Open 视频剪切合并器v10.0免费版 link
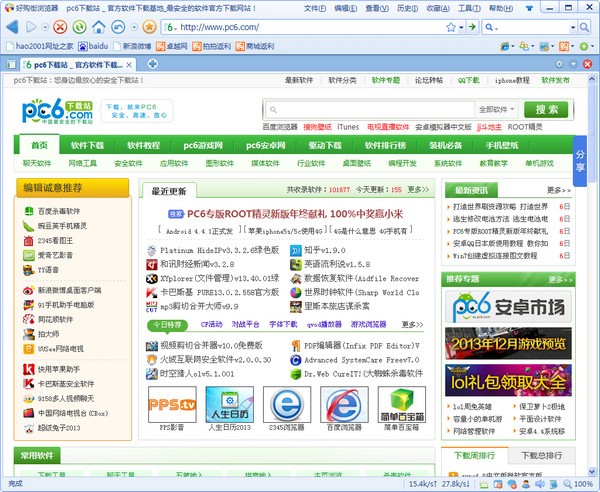The height and width of the screenshot is (492, 600). 211,345
